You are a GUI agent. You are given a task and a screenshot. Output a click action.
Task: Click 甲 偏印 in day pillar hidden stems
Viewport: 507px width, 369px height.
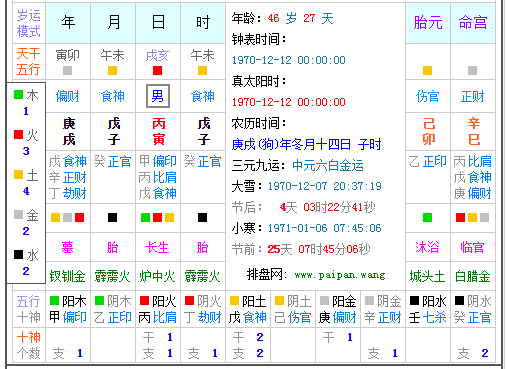(157, 161)
